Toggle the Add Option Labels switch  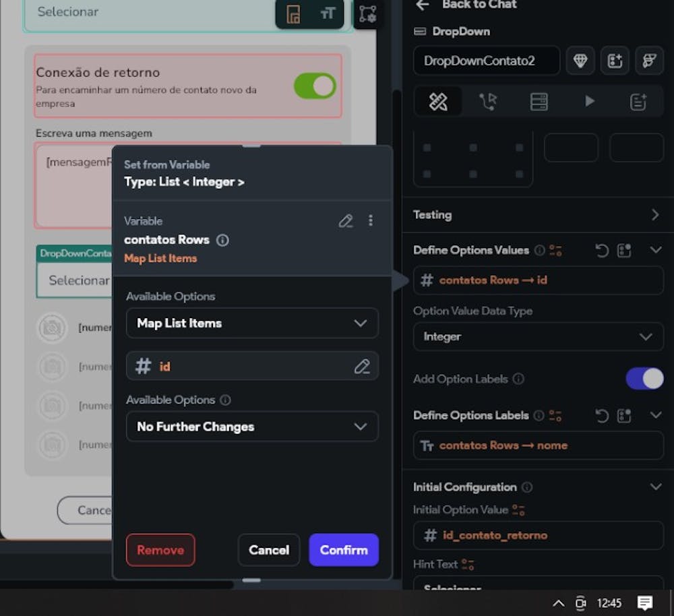pos(644,378)
